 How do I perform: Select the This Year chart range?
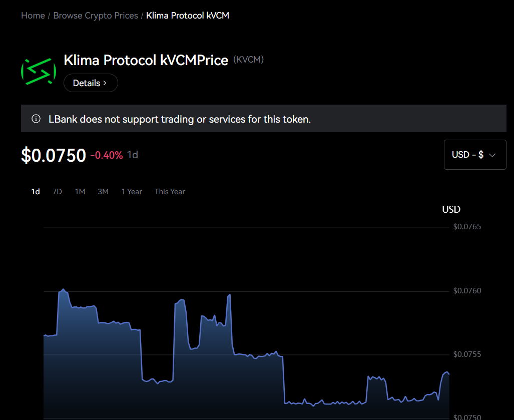170,191
